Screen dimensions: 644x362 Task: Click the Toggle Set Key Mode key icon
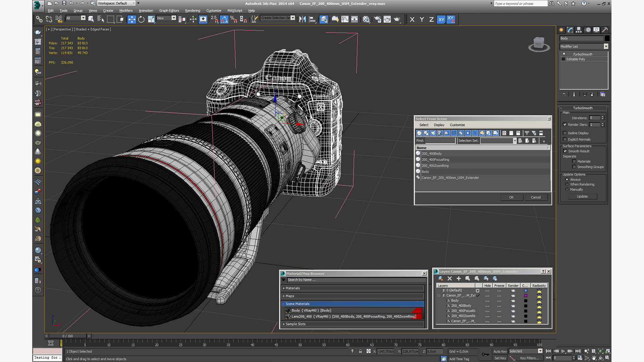485,354
